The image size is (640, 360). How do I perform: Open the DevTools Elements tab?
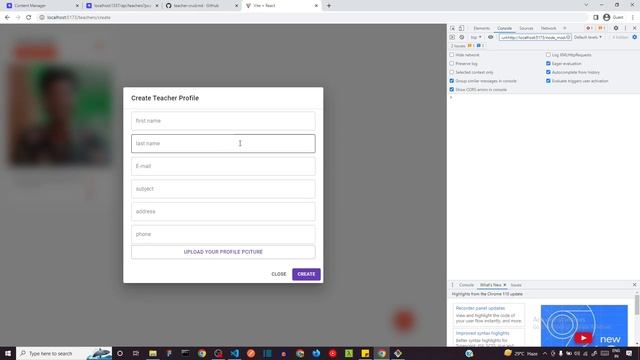tap(482, 28)
